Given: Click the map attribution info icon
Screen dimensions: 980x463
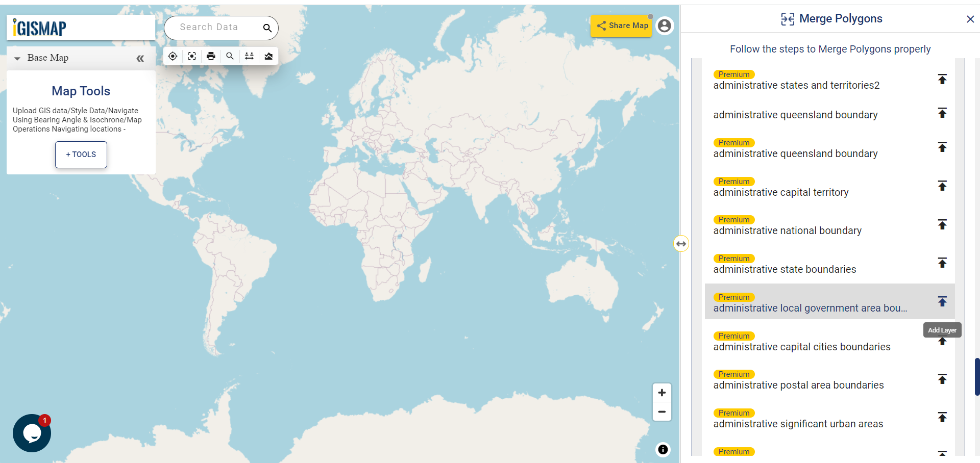Looking at the screenshot, I should (663, 449).
